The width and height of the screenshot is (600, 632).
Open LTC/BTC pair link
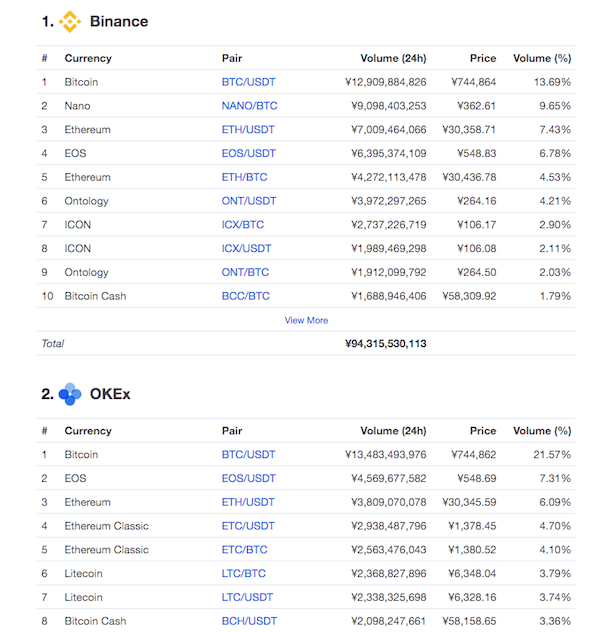pos(243,574)
